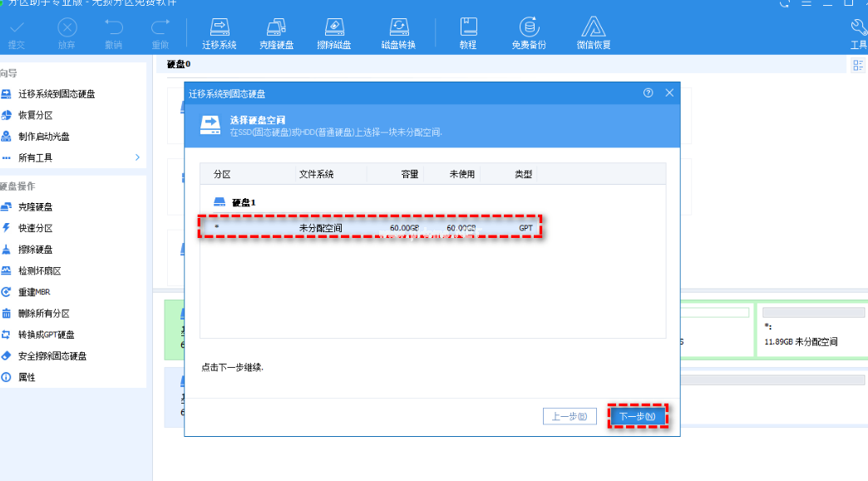868x481 pixels.
Task: Open 转换成GPT硬盘 in disk operations
Action: [x=47, y=335]
